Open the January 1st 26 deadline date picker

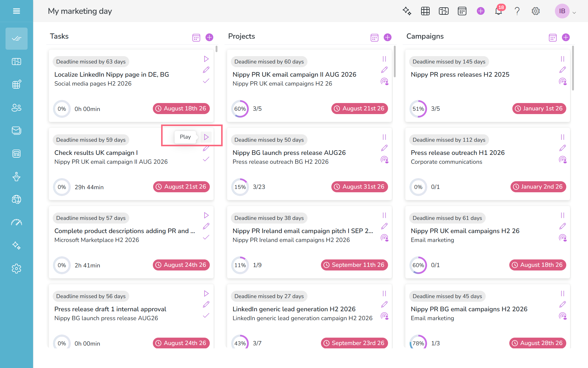pos(539,109)
